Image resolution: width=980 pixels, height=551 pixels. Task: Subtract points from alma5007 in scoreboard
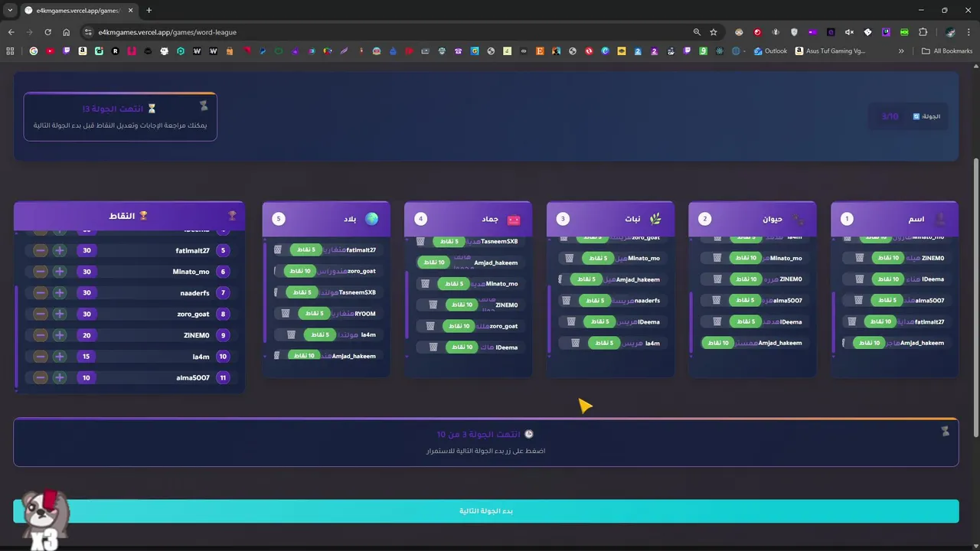(x=41, y=377)
